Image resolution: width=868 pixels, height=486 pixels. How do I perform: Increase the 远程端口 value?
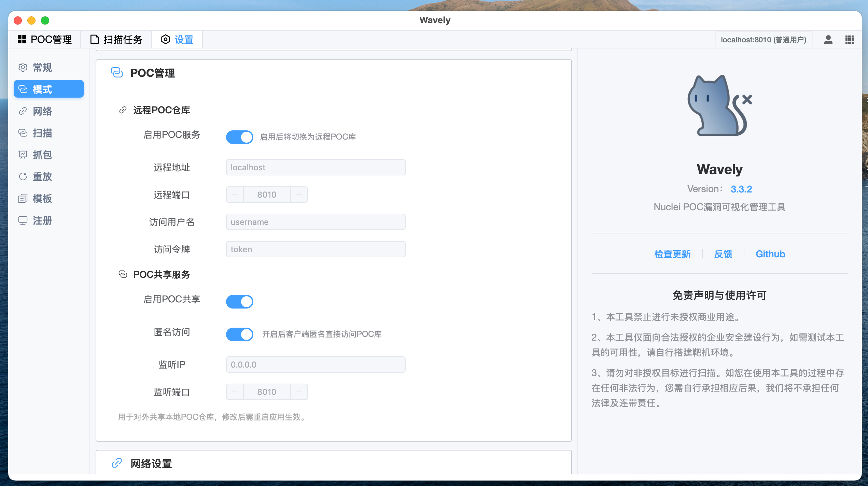299,195
